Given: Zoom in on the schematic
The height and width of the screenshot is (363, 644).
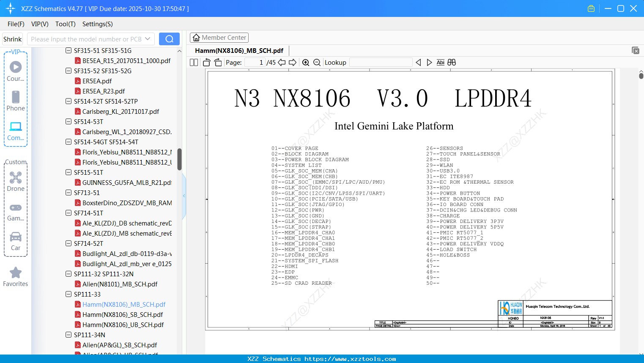Looking at the screenshot, I should [306, 63].
